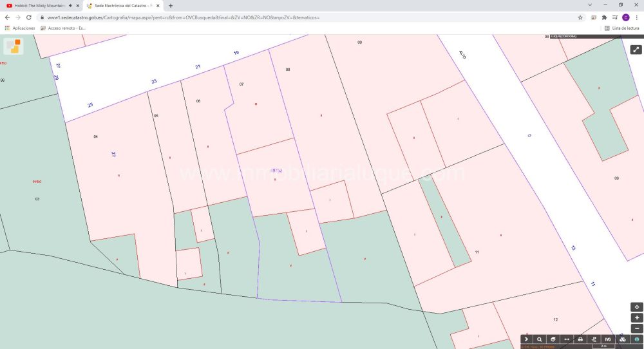The width and height of the screenshot is (644, 349).
Task: Center the map on location
Action: (636, 307)
